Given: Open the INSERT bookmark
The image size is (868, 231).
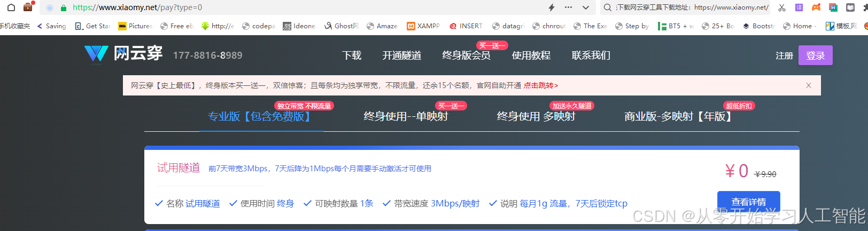Looking at the screenshot, I should (x=466, y=26).
